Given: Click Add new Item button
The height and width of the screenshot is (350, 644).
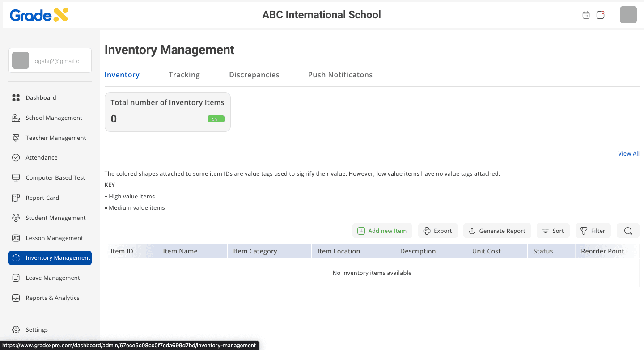Looking at the screenshot, I should click(382, 231).
